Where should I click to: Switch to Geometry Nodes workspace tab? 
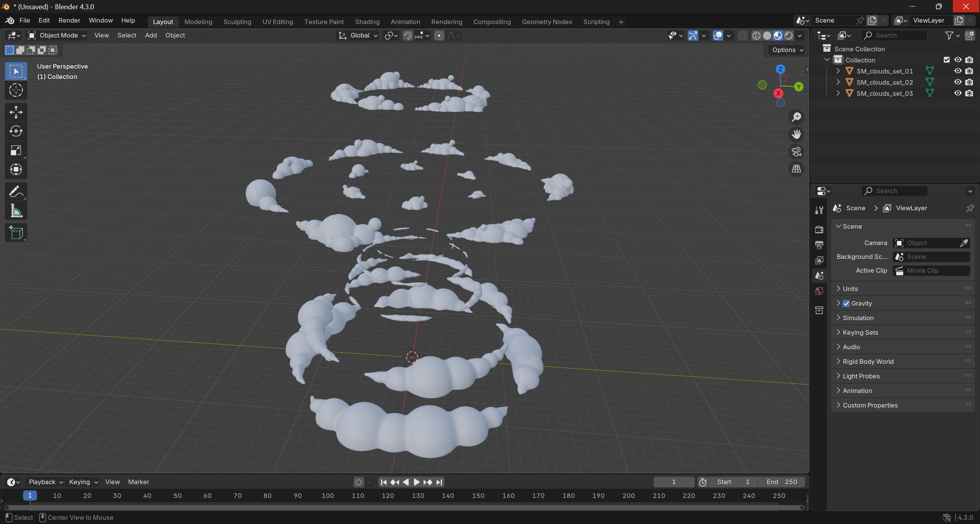(547, 22)
